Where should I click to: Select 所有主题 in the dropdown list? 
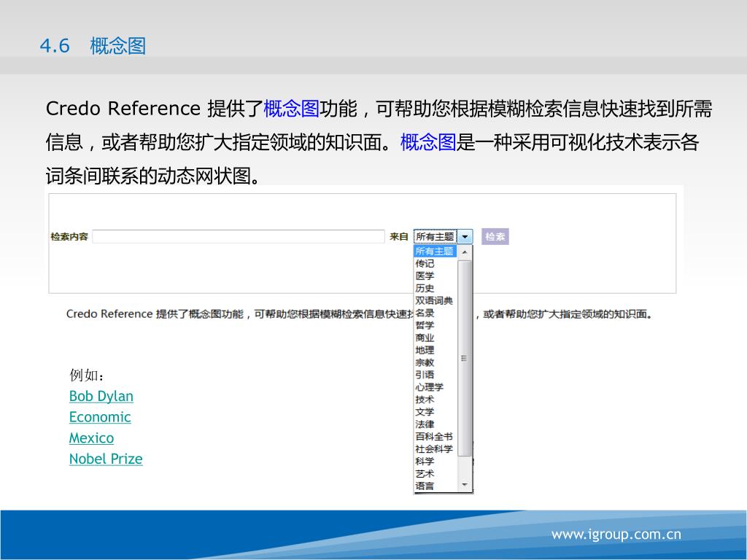tap(435, 251)
